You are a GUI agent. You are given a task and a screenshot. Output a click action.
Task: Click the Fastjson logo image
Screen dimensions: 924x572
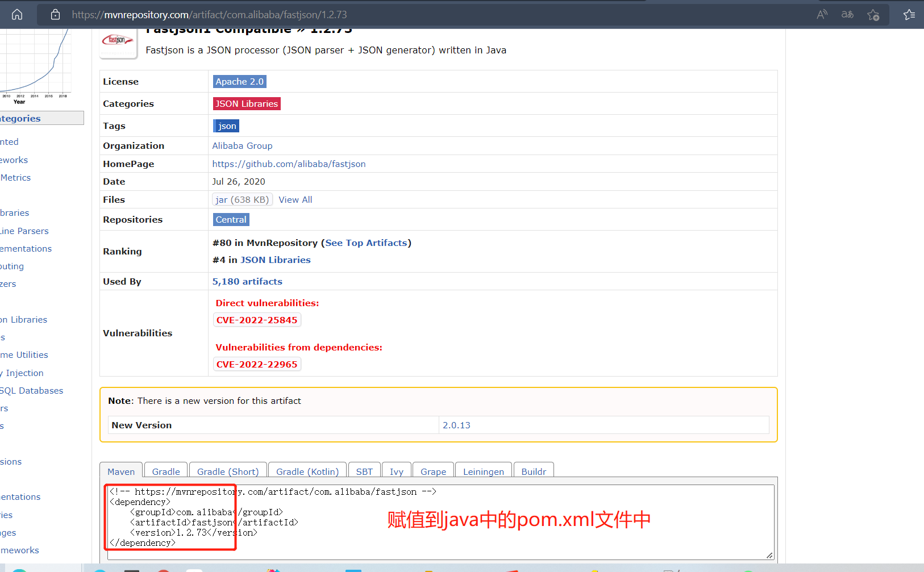click(x=118, y=42)
